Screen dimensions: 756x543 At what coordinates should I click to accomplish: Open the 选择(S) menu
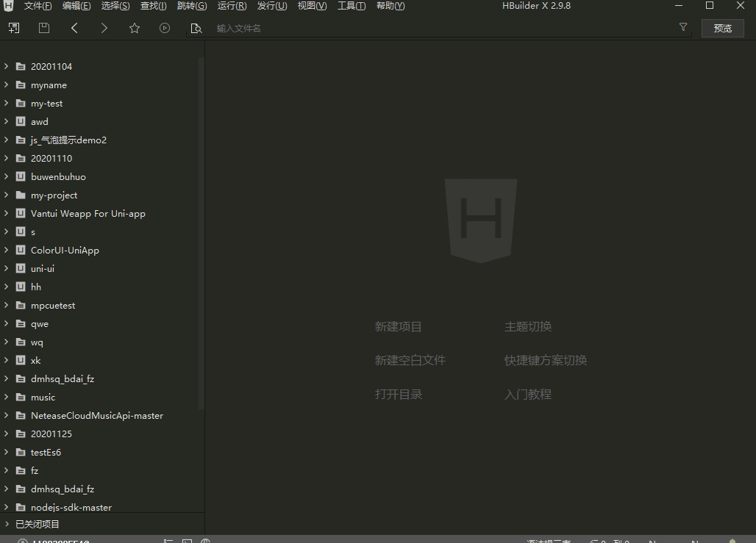pos(115,6)
